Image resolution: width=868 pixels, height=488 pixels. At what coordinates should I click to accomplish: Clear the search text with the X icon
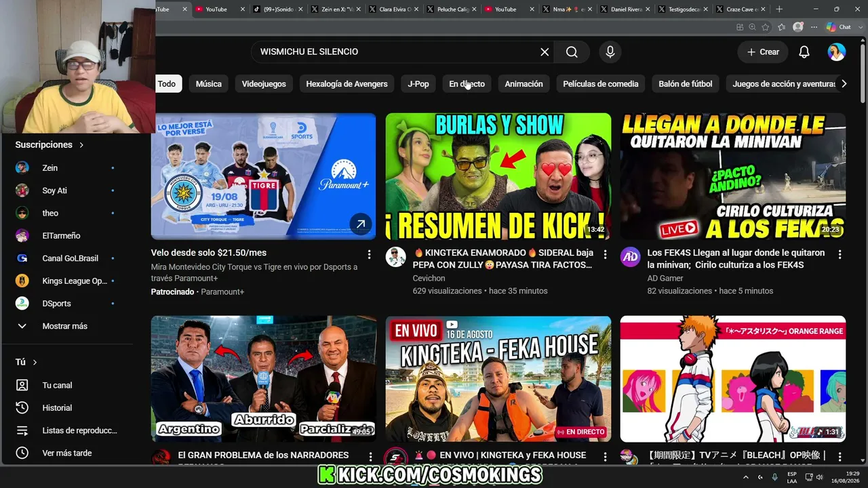pyautogui.click(x=545, y=52)
